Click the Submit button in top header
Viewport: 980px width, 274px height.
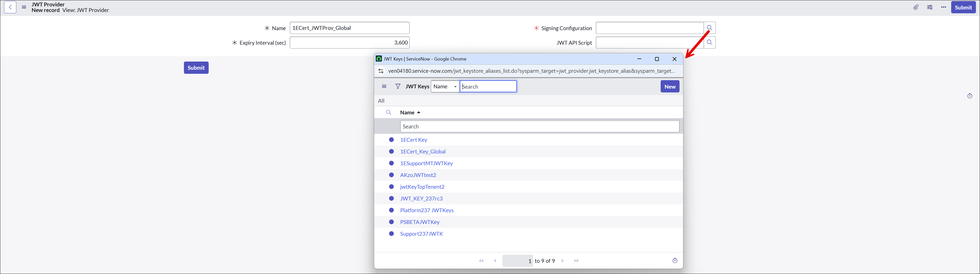click(963, 7)
